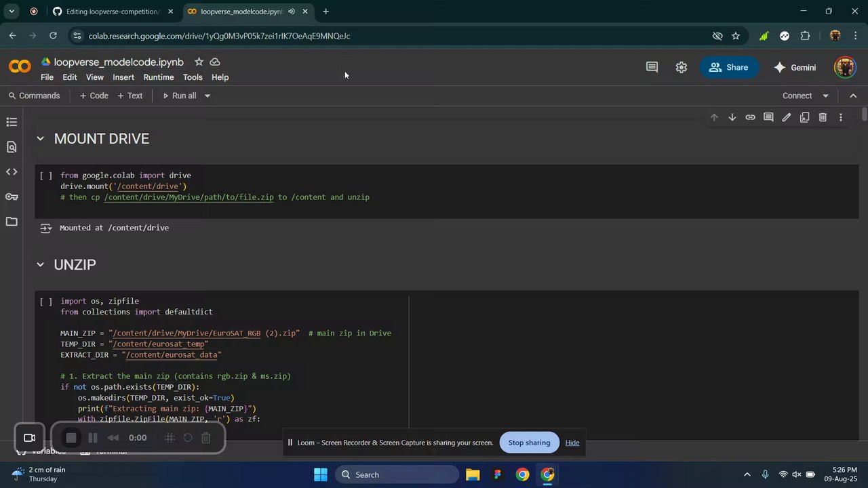Open the Connect options dropdown arrow
Viewport: 868px width, 488px height.
825,96
